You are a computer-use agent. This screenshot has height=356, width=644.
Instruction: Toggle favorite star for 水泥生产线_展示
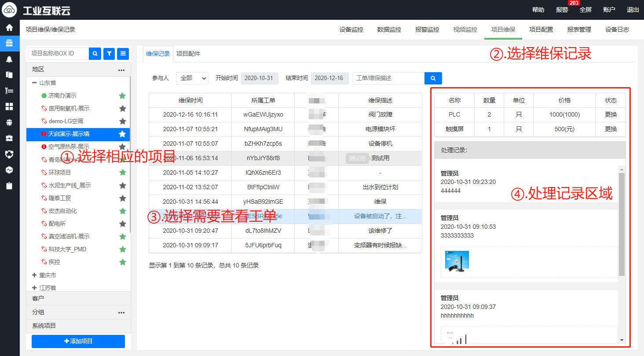pos(123,185)
